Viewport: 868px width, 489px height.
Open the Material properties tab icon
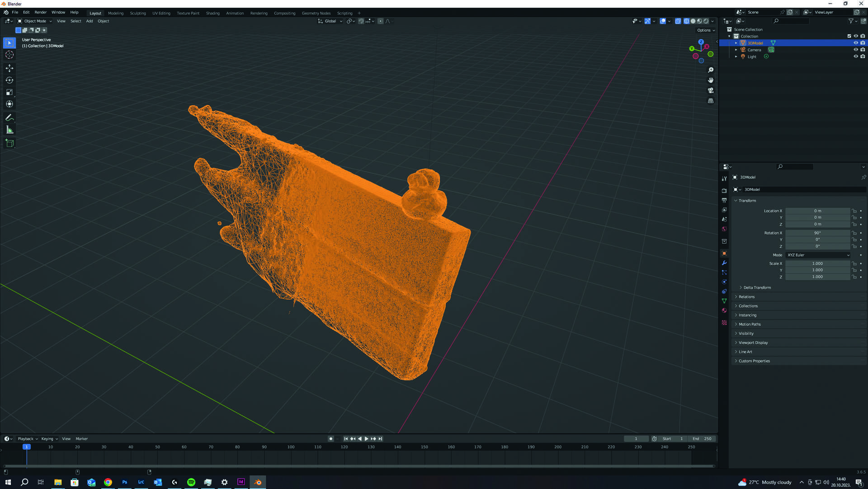(724, 310)
